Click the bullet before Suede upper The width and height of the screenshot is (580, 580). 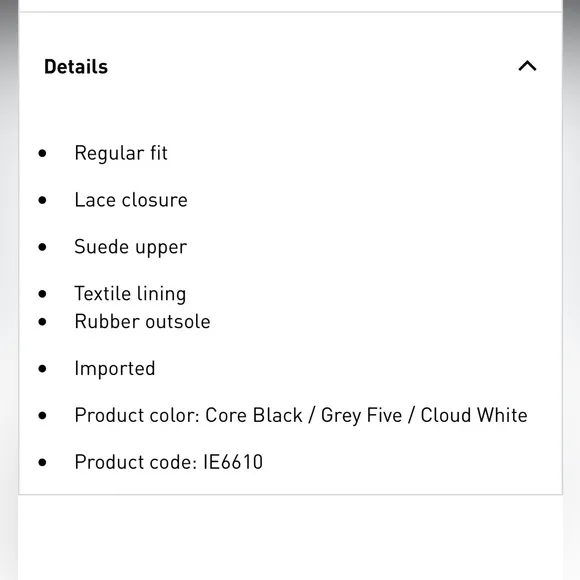click(x=43, y=247)
